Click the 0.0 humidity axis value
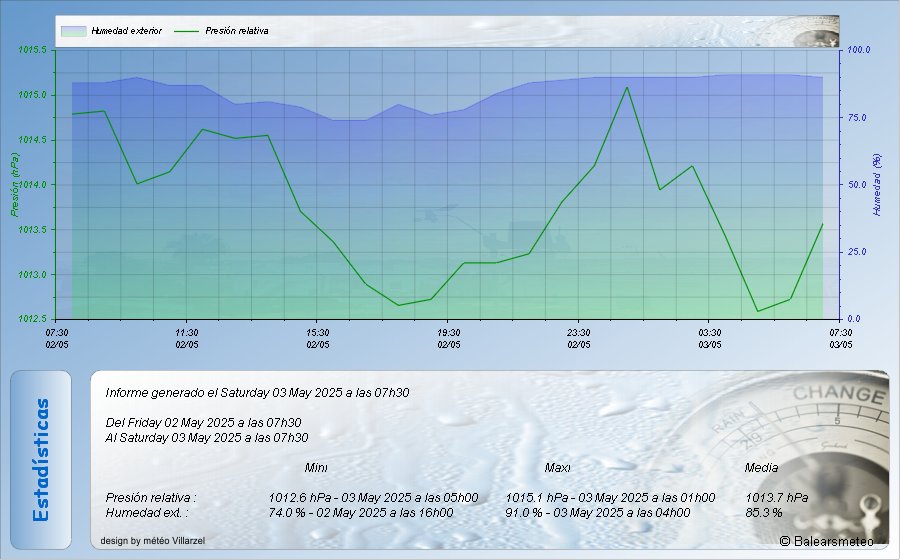Image resolution: width=900 pixels, height=560 pixels. pyautogui.click(x=855, y=319)
